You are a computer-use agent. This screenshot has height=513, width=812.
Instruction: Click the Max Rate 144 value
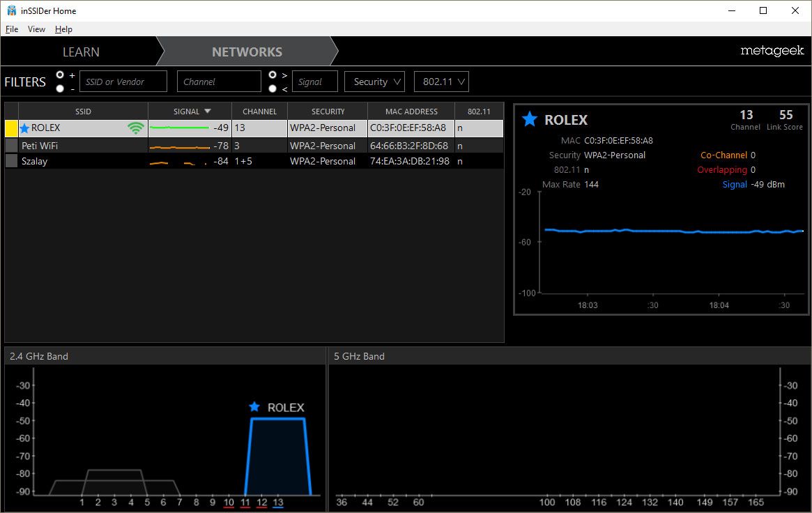[591, 184]
